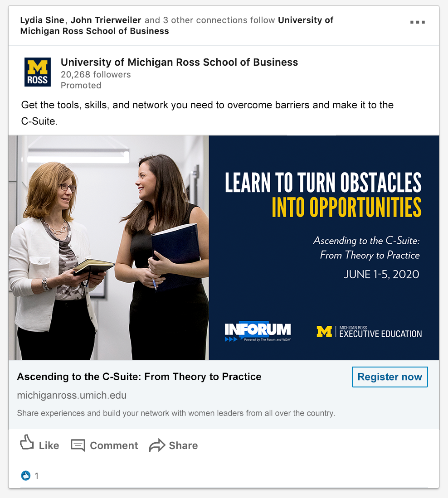The width and height of the screenshot is (448, 498).
Task: Click the Like label text
Action: point(49,445)
